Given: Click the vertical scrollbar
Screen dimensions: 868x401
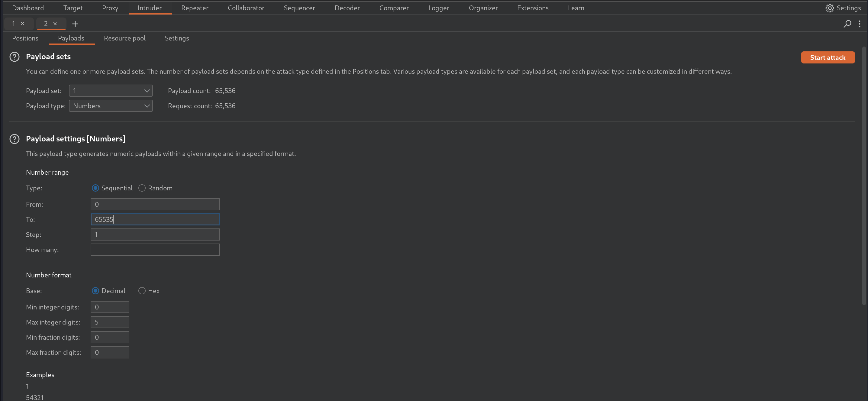Looking at the screenshot, I should 864,175.
